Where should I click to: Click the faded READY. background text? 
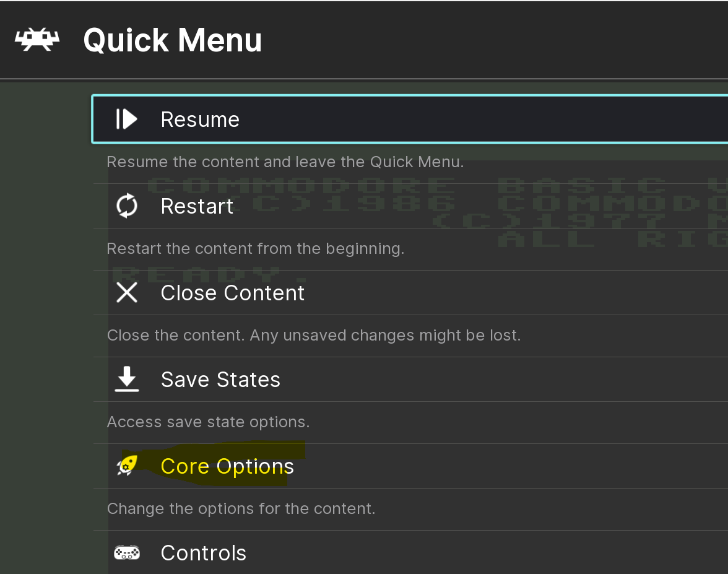tap(210, 274)
